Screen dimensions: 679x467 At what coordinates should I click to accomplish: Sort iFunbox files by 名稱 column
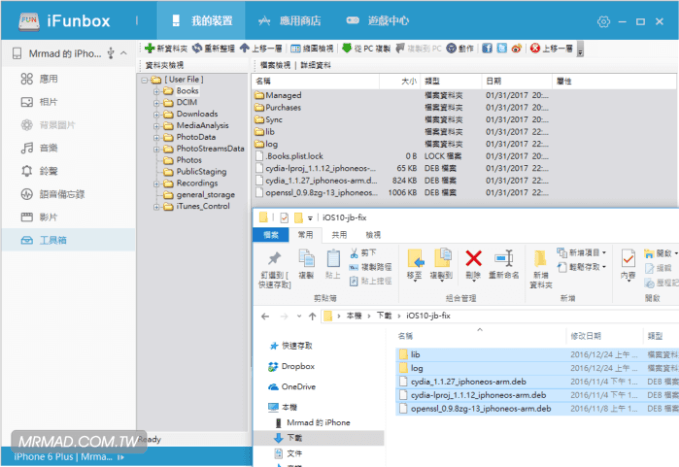coord(315,81)
